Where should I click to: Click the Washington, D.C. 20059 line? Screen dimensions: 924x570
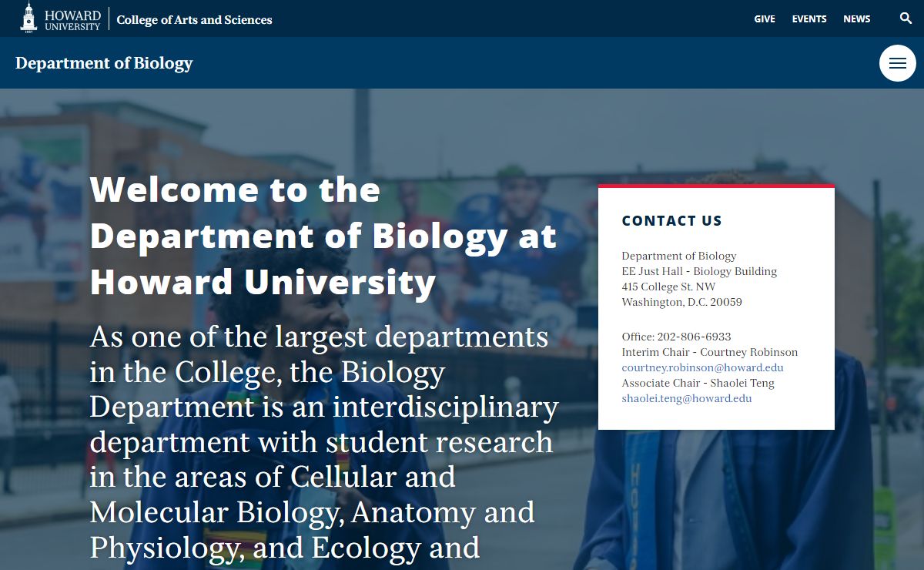click(x=681, y=302)
